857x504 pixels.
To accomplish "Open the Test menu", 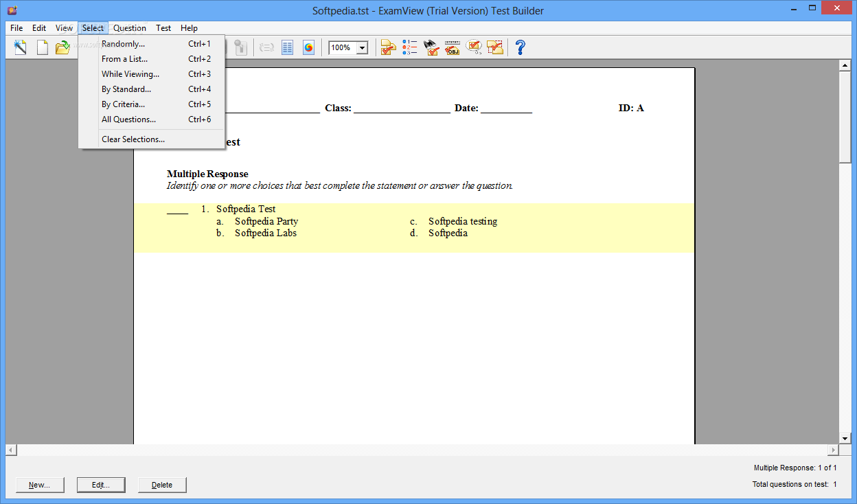I will 163,28.
